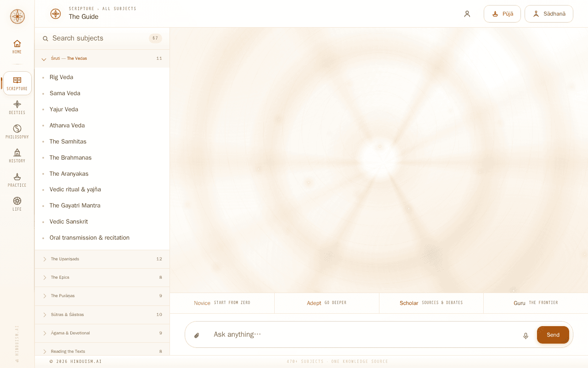
Task: Open the Sādhanā button
Action: pyautogui.click(x=549, y=14)
